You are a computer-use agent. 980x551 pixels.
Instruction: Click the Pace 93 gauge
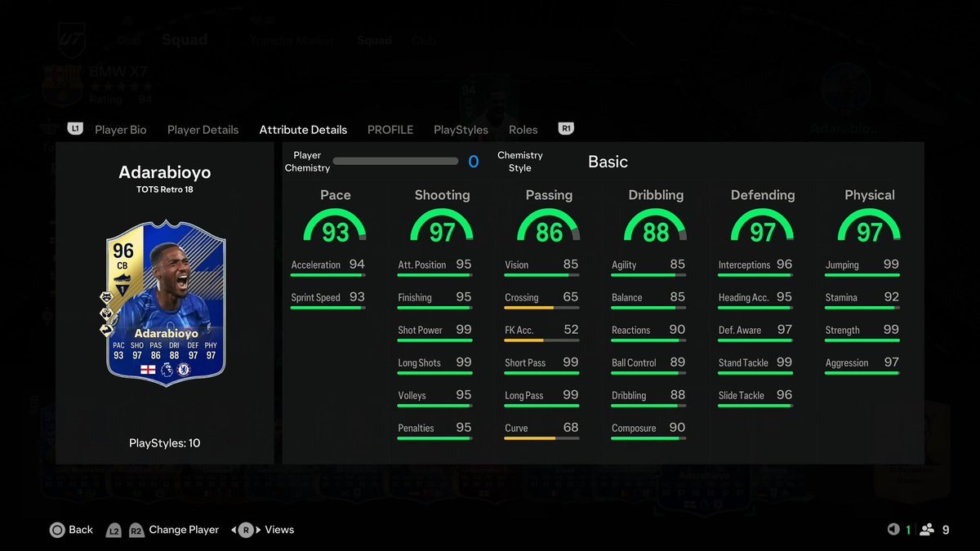coord(335,225)
